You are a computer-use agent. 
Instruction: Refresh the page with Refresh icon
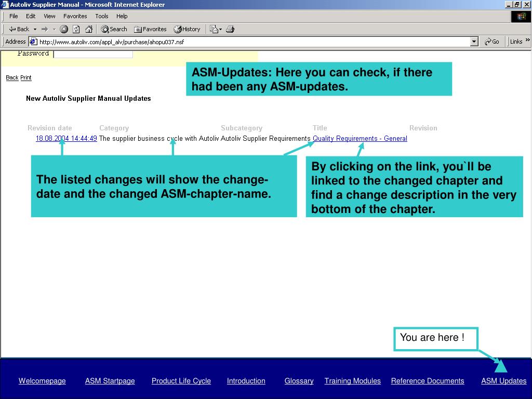(x=76, y=29)
